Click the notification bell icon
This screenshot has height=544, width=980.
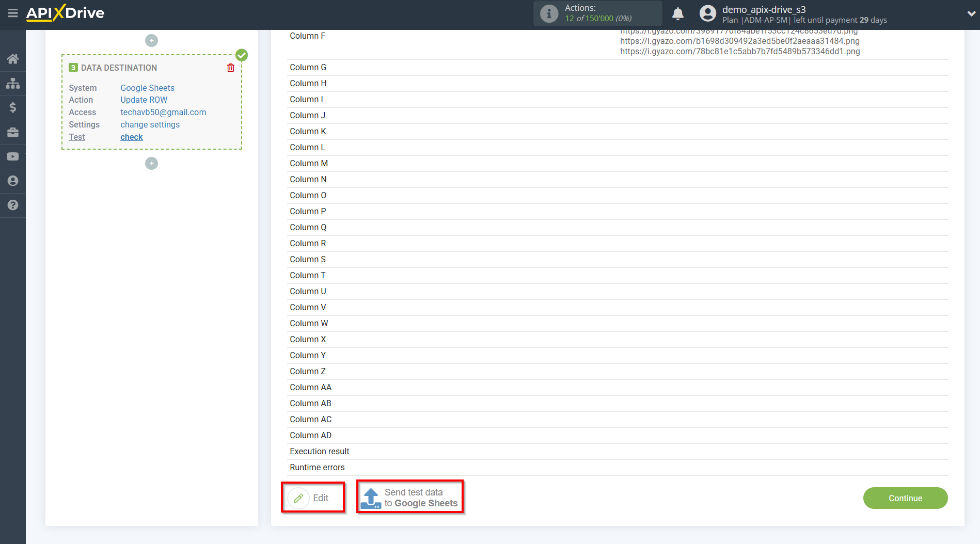[x=678, y=13]
